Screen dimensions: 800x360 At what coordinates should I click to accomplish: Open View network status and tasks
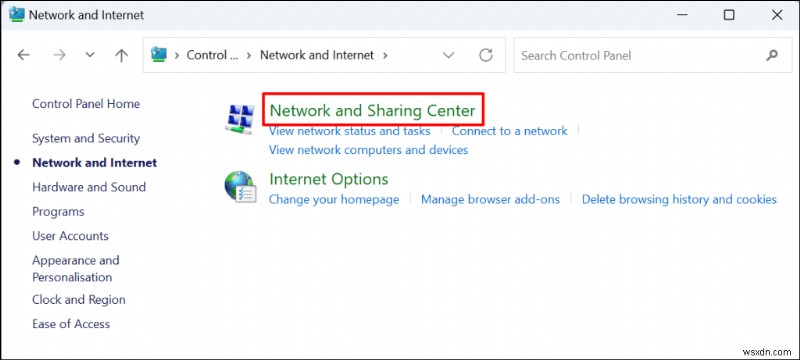[x=349, y=131]
